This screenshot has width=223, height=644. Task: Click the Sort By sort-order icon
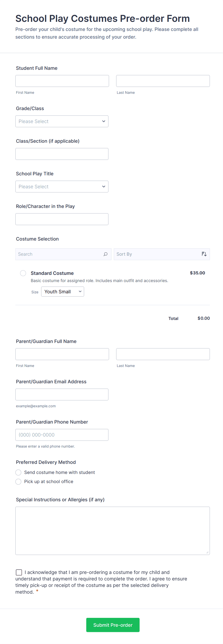click(x=204, y=254)
